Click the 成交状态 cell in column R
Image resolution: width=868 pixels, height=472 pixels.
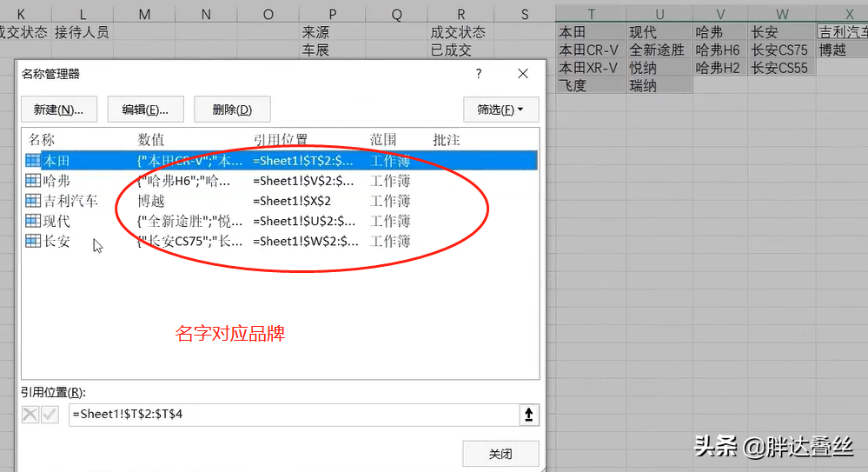point(461,32)
